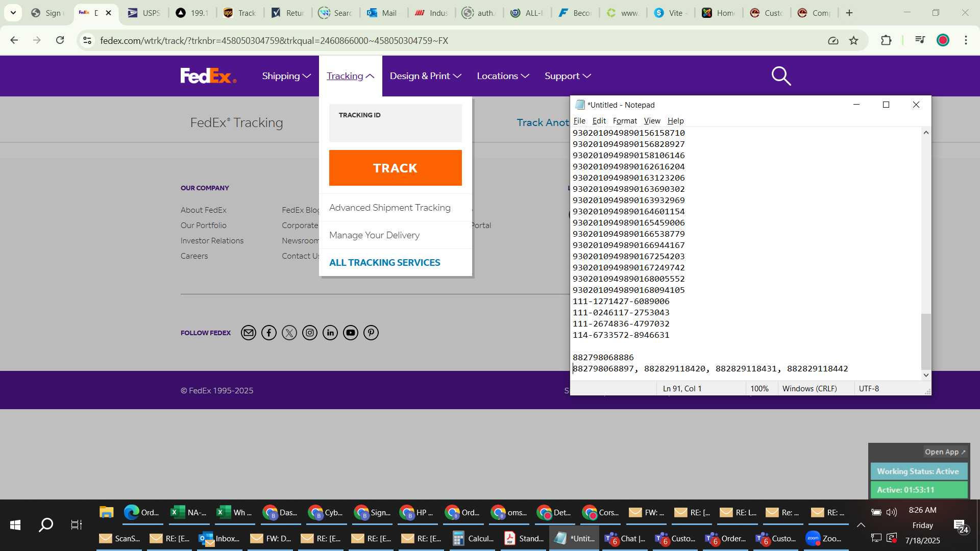Open Investor Relations footer link

212,241
